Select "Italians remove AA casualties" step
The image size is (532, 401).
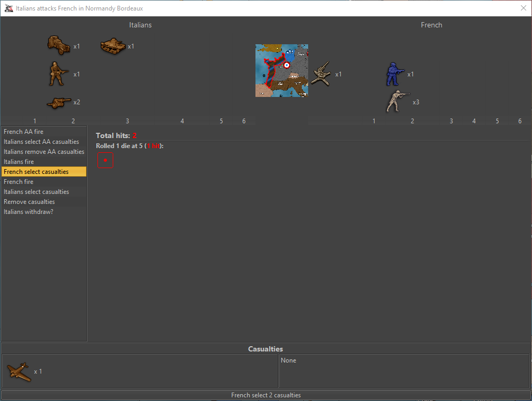44,152
